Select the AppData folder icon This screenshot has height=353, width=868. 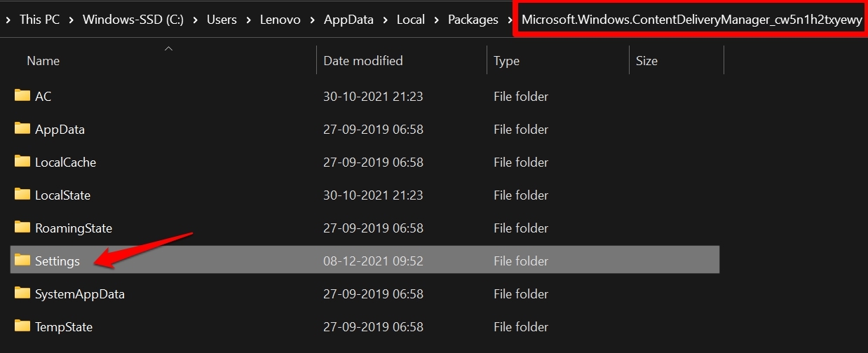(22, 129)
